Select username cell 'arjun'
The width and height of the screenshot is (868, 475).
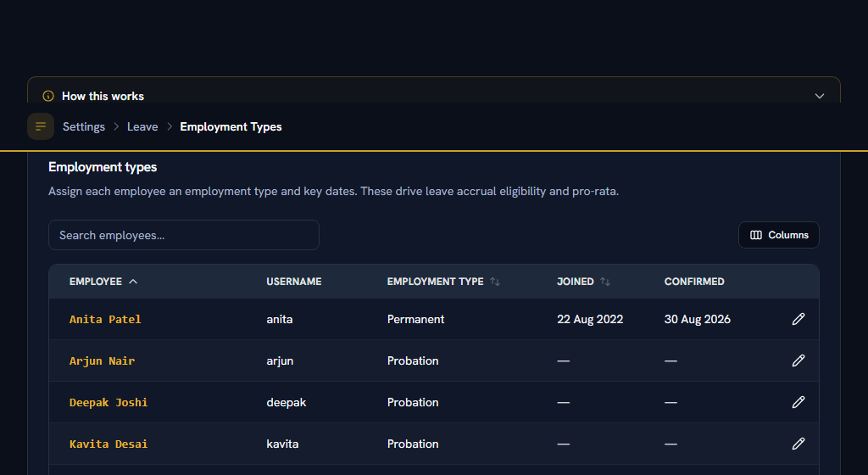280,361
